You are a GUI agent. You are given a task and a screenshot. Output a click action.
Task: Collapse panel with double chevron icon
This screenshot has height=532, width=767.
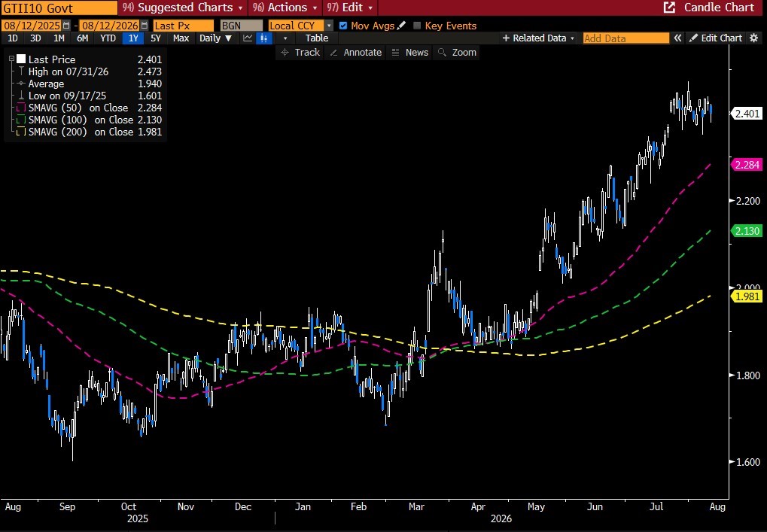click(677, 38)
